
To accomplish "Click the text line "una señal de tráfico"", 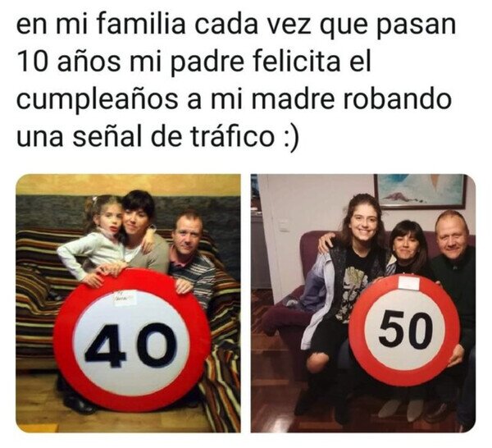I will pyautogui.click(x=146, y=138).
